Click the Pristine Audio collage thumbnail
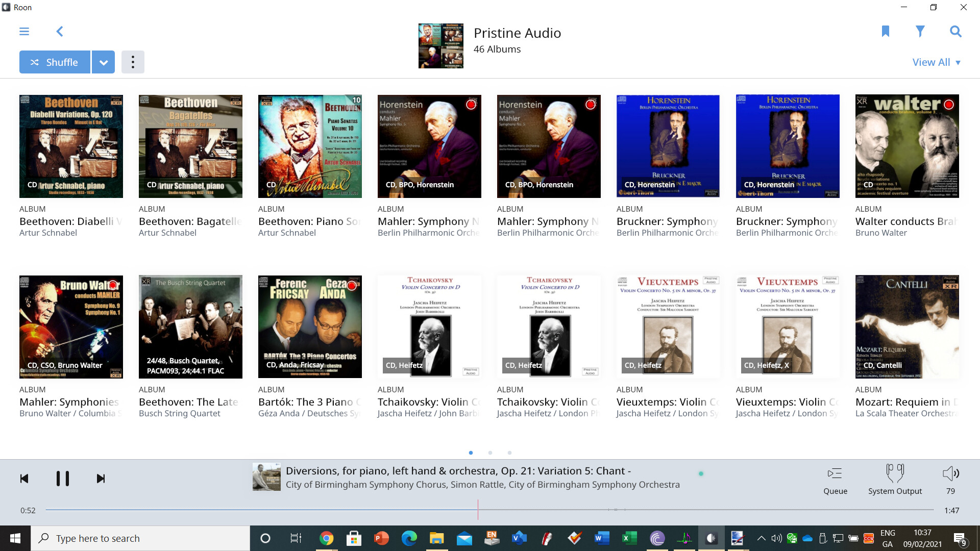This screenshot has width=980, height=551. click(441, 46)
